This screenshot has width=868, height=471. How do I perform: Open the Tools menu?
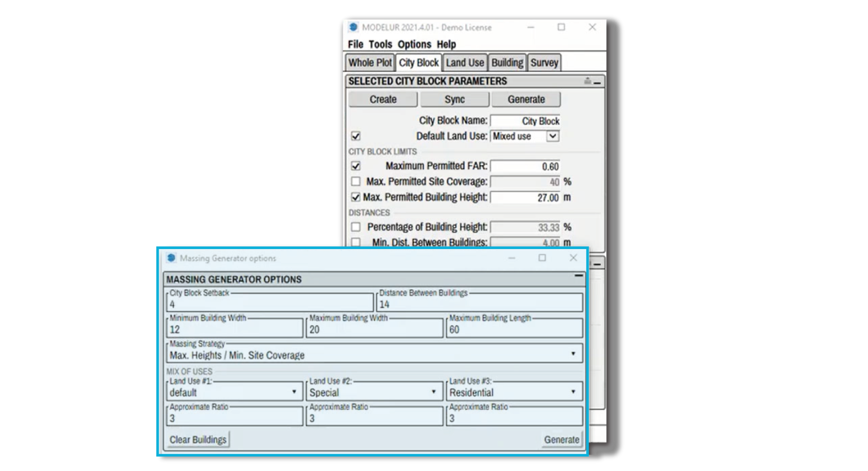pyautogui.click(x=380, y=44)
